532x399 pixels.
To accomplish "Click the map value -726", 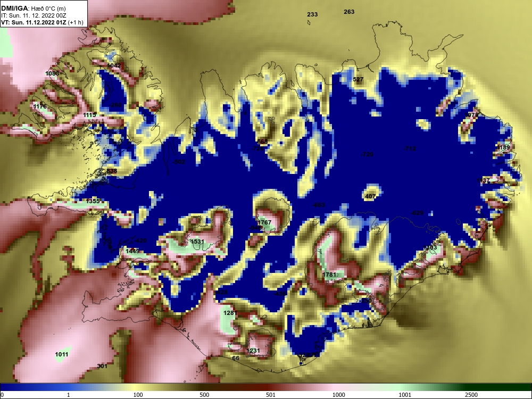I will click(257, 148).
